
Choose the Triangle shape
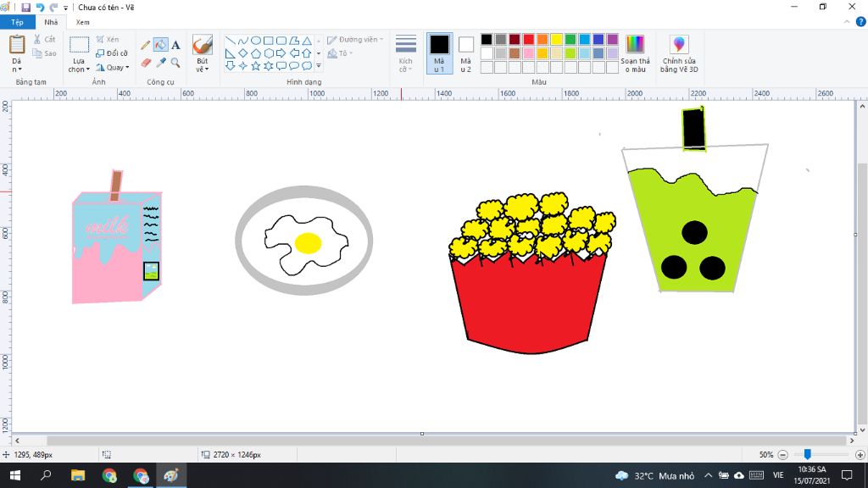click(307, 41)
